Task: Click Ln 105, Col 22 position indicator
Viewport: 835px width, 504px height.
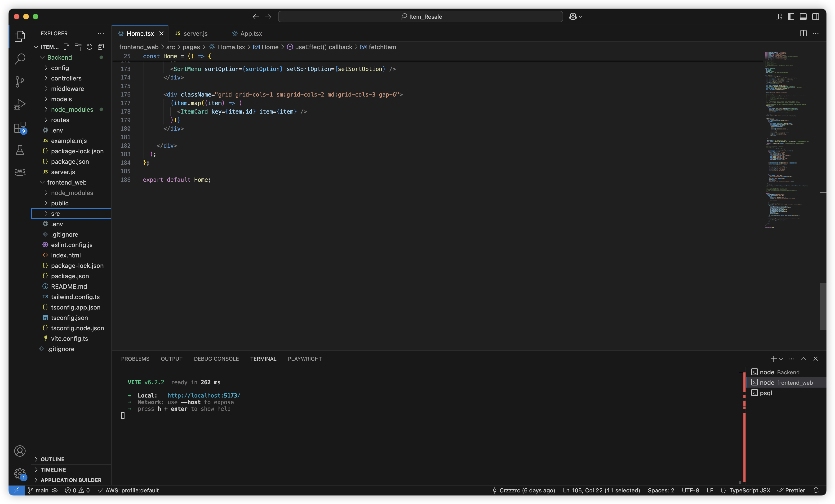Action: (x=601, y=490)
